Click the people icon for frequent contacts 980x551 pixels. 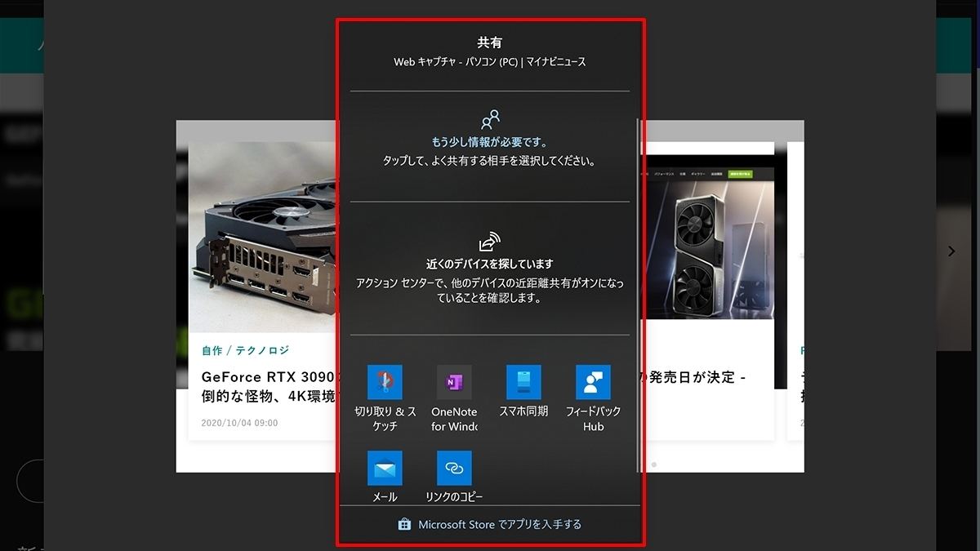490,120
